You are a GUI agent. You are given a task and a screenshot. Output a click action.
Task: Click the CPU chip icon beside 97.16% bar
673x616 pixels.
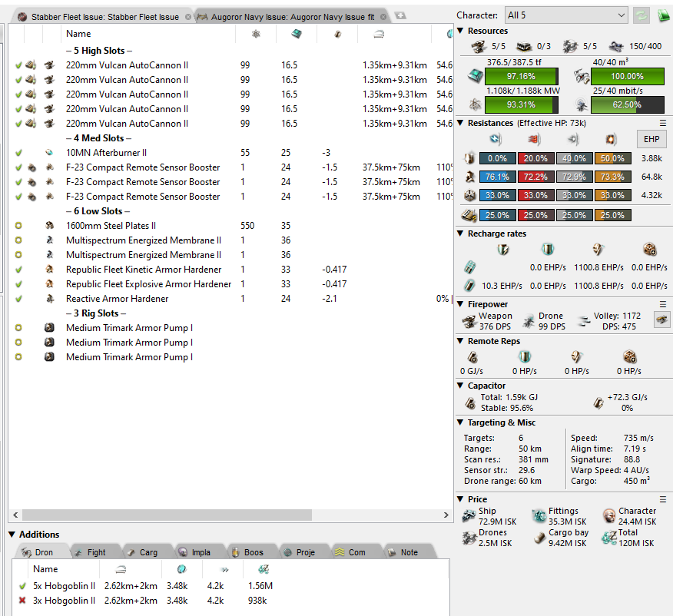pos(475,77)
